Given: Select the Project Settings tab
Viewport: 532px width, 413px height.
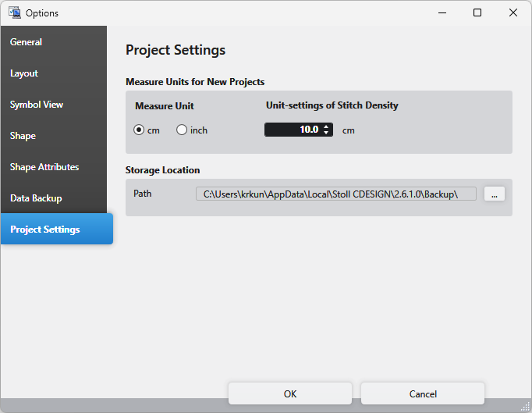Looking at the screenshot, I should tap(45, 230).
